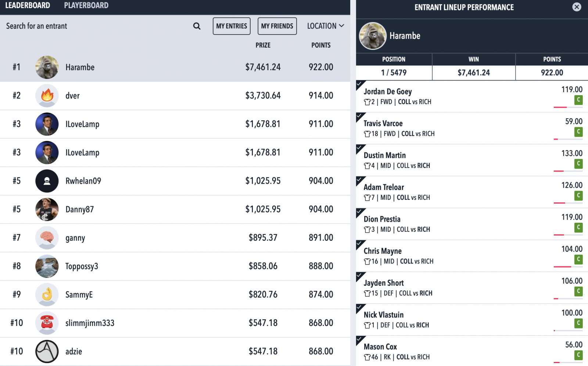Click the search magnifier icon

pyautogui.click(x=197, y=26)
